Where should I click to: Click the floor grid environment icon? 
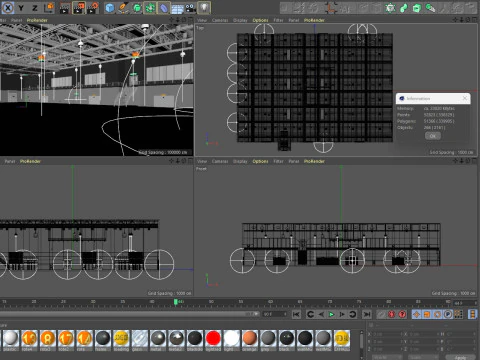coord(177,8)
